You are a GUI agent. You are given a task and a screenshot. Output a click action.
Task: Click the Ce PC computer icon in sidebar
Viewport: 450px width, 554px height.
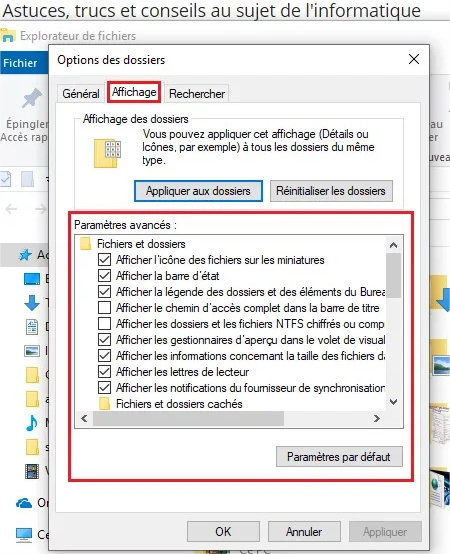click(24, 535)
